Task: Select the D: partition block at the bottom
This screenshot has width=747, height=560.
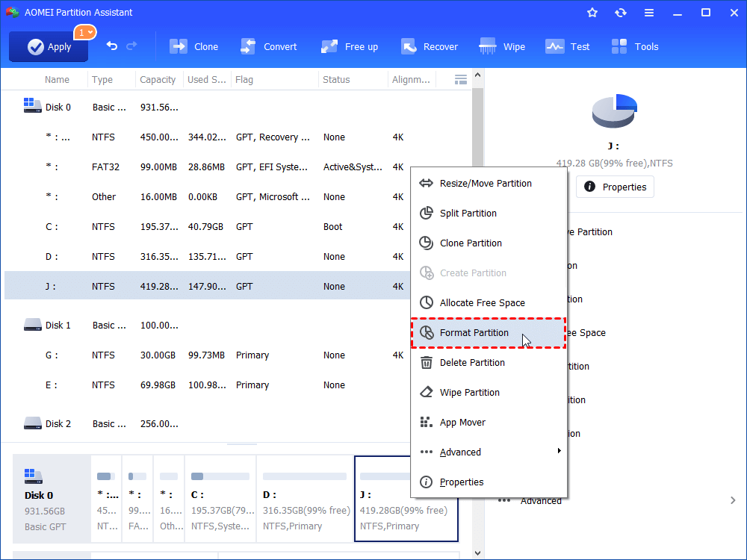Action: (x=305, y=498)
